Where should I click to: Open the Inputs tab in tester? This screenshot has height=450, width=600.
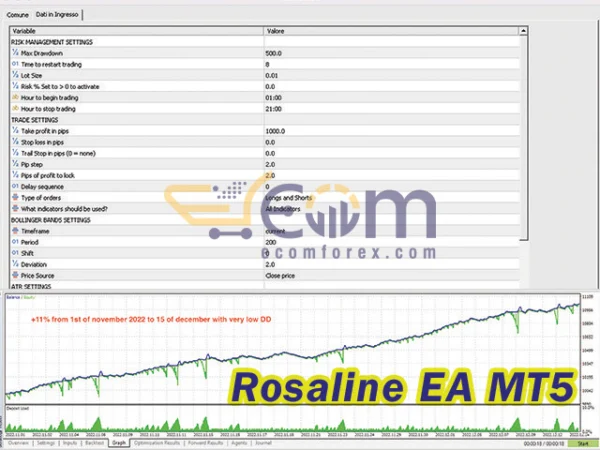(70, 443)
